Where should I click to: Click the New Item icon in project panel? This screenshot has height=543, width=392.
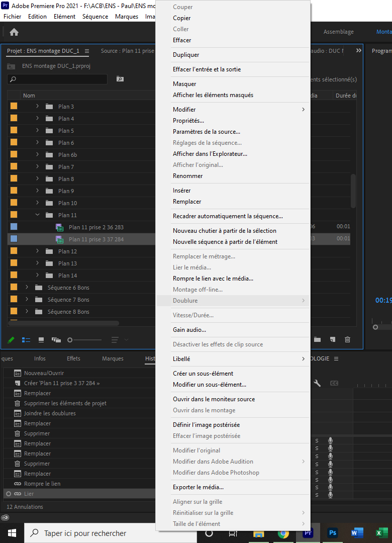pyautogui.click(x=332, y=340)
